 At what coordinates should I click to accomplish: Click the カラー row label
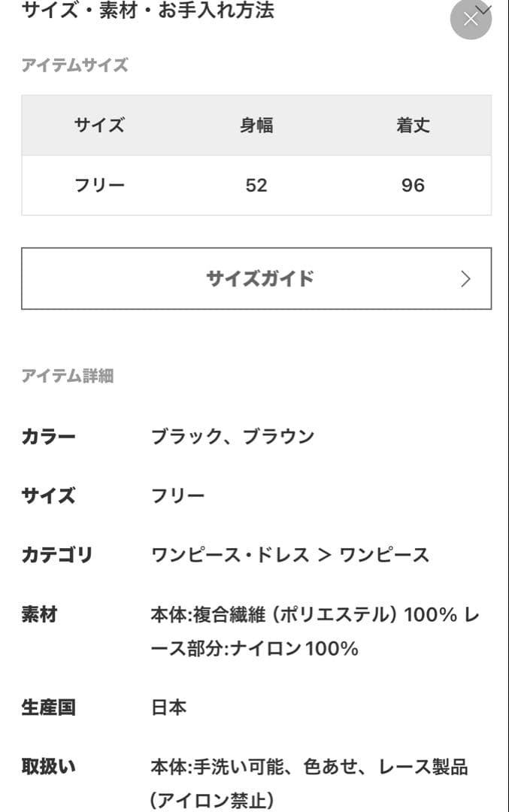click(x=47, y=435)
